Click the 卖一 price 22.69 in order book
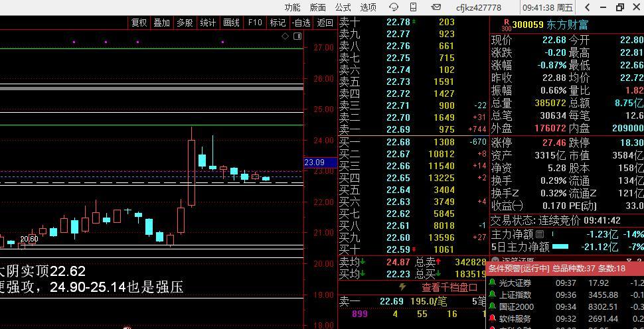Viewport: 644px width, 329px height. point(398,129)
